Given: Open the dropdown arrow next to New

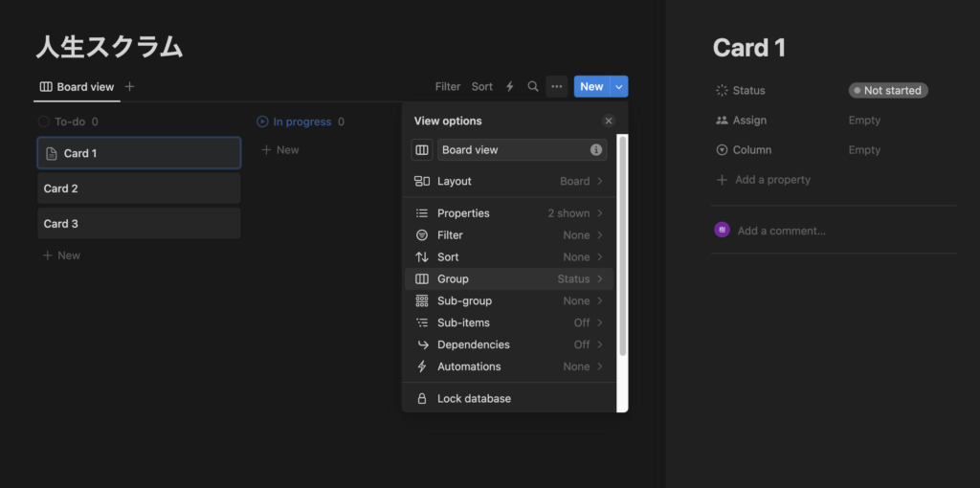Looking at the screenshot, I should click(x=619, y=87).
